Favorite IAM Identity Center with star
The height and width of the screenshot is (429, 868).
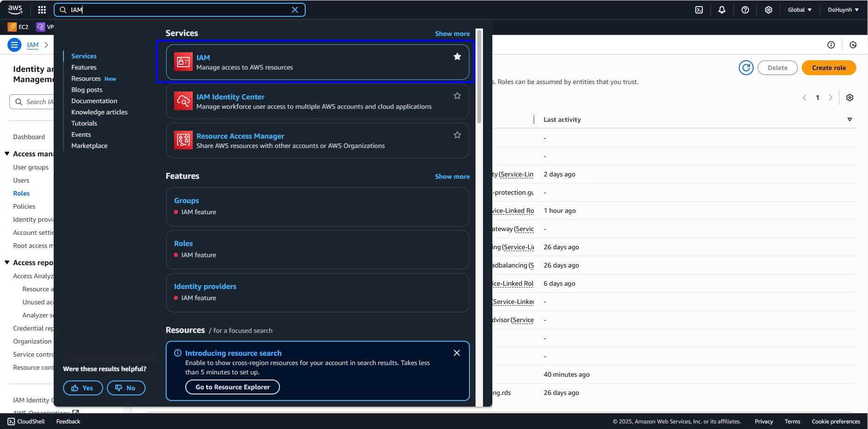coord(457,96)
